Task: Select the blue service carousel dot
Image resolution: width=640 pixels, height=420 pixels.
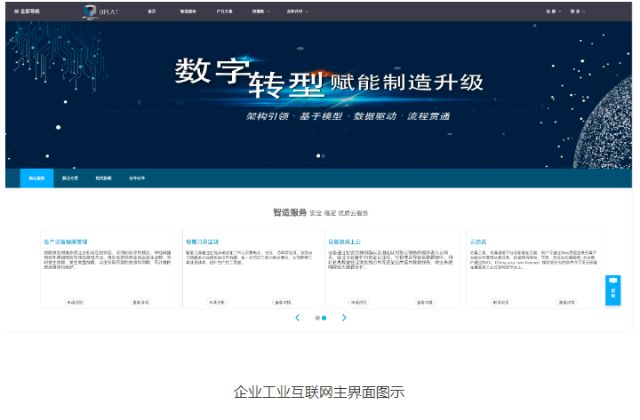Action: point(324,317)
